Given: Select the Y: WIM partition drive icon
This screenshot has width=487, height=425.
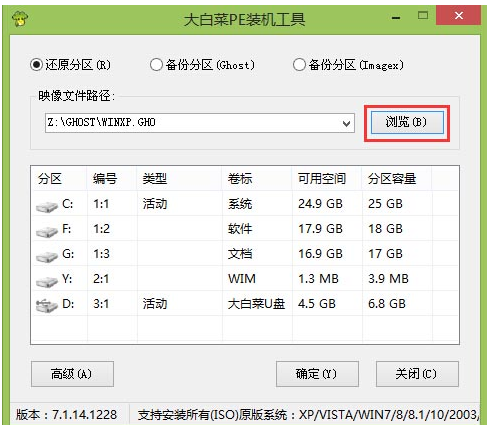Looking at the screenshot, I should 47,281.
